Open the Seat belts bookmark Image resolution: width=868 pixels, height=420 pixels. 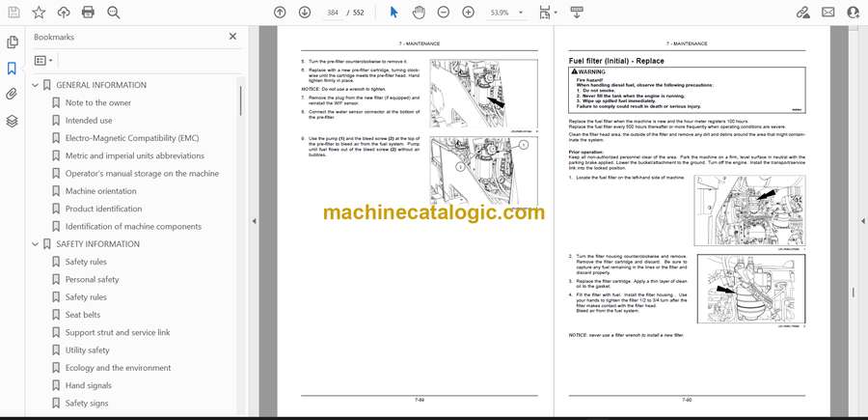coord(83,315)
